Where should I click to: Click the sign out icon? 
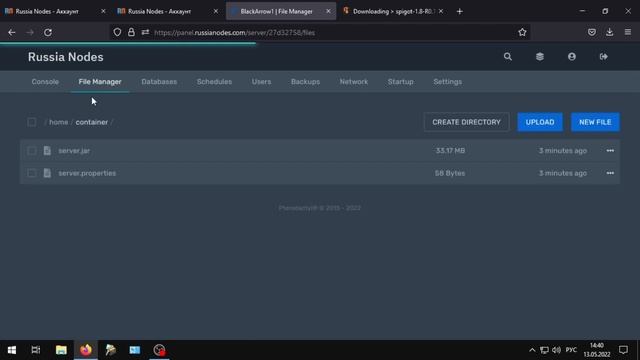(x=604, y=57)
